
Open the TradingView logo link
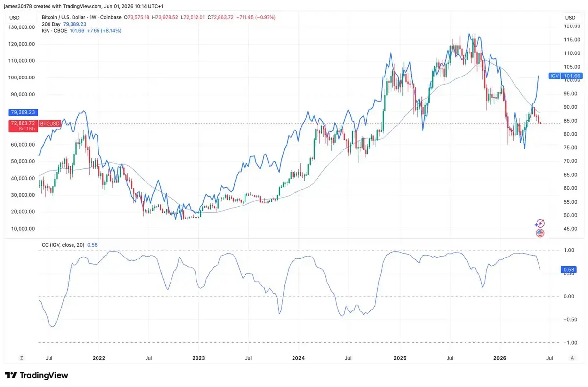tap(37, 375)
